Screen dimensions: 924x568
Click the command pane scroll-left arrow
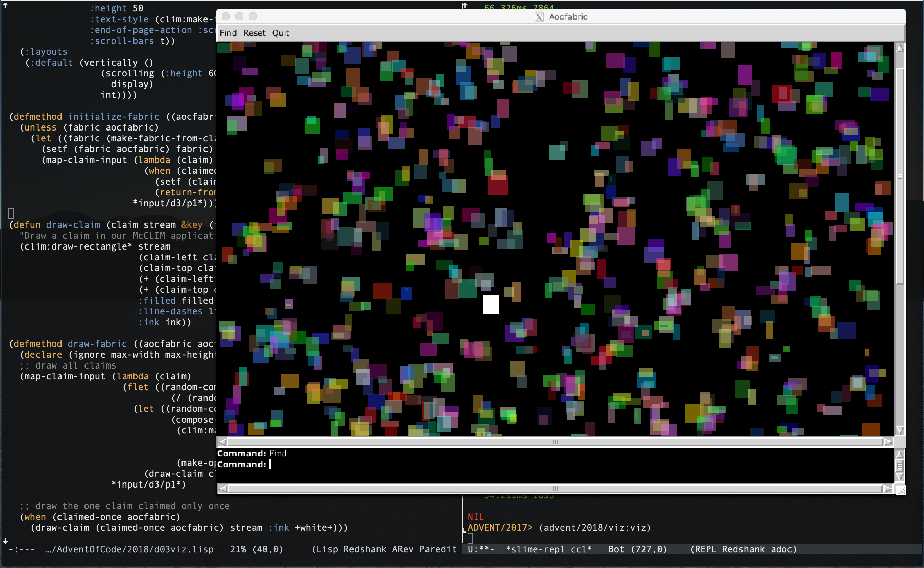(222, 489)
